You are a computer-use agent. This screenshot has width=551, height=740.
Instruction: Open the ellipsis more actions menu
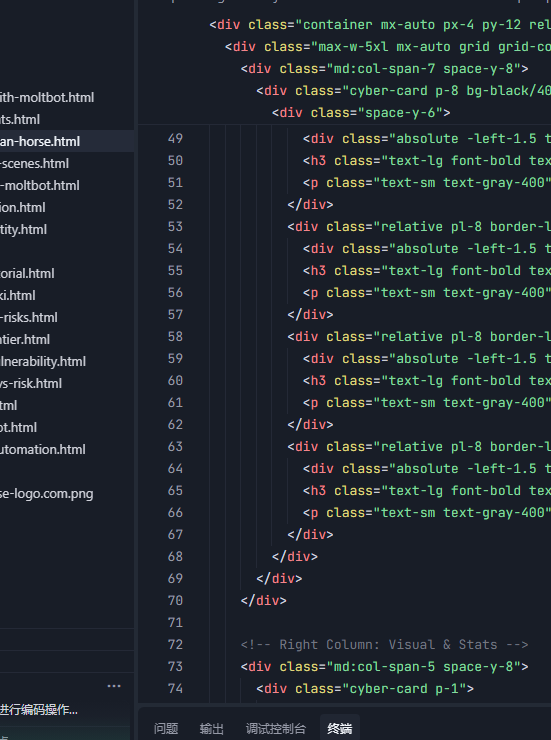(114, 686)
